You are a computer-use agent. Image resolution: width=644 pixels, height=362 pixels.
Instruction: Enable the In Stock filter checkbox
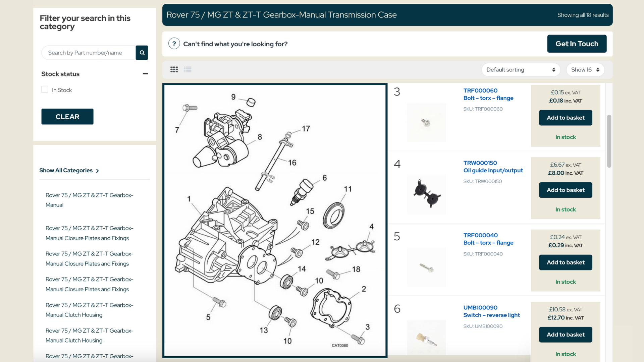coord(45,89)
